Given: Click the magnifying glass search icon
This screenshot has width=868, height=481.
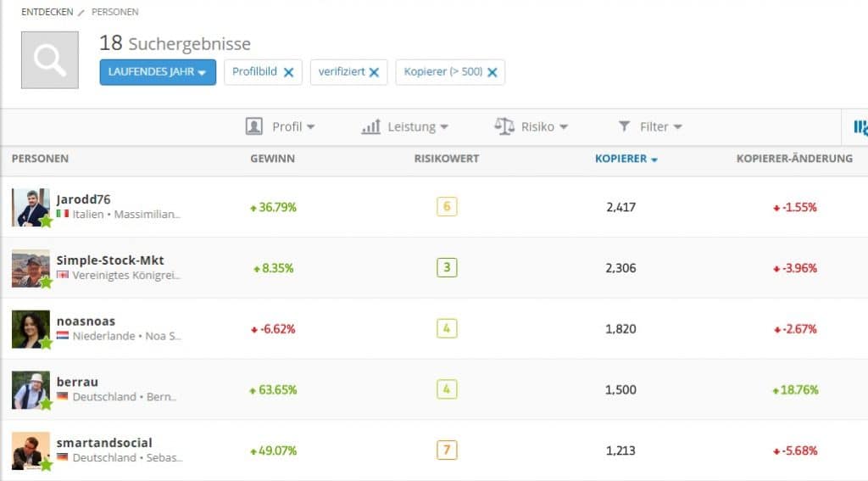Looking at the screenshot, I should coord(50,60).
